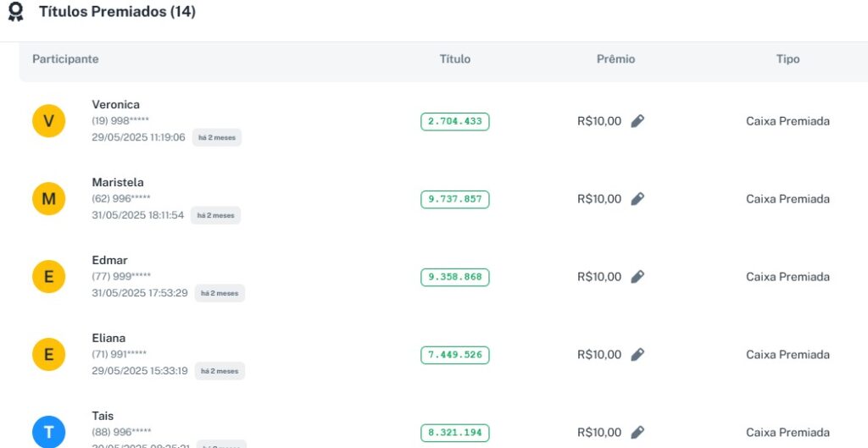Click Veronica's yellow V avatar

pyautogui.click(x=48, y=121)
